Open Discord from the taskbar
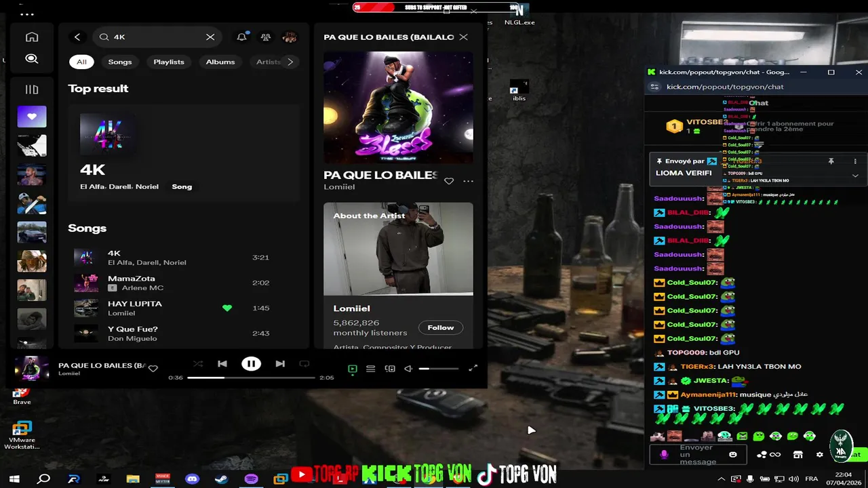This screenshot has width=868, height=488. click(192, 479)
